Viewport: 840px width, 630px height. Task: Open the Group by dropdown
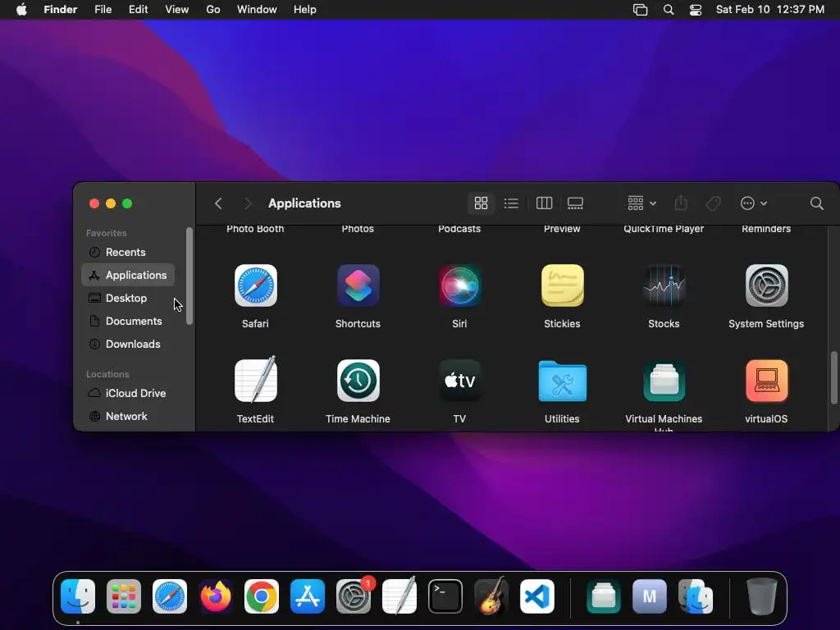click(641, 203)
